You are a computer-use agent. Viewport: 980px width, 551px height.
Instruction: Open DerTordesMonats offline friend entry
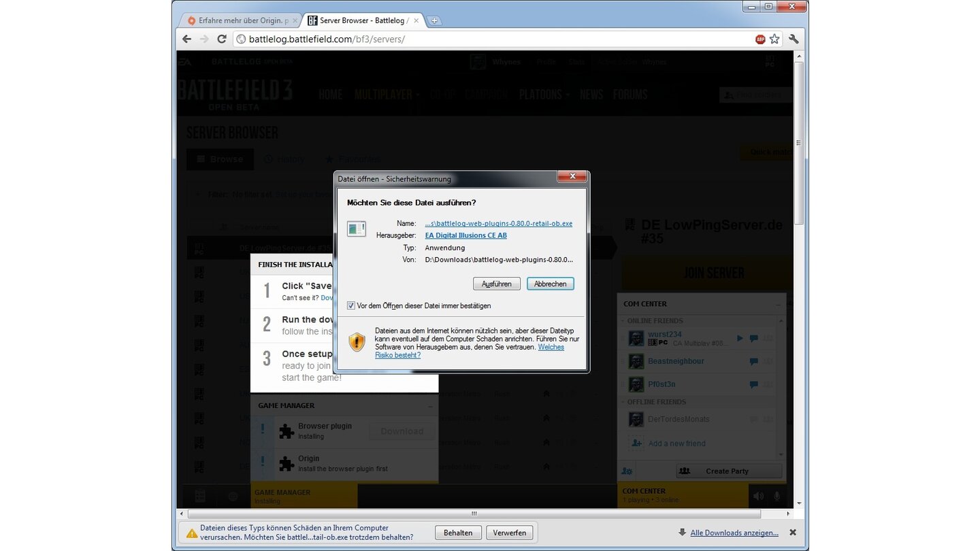pos(701,420)
